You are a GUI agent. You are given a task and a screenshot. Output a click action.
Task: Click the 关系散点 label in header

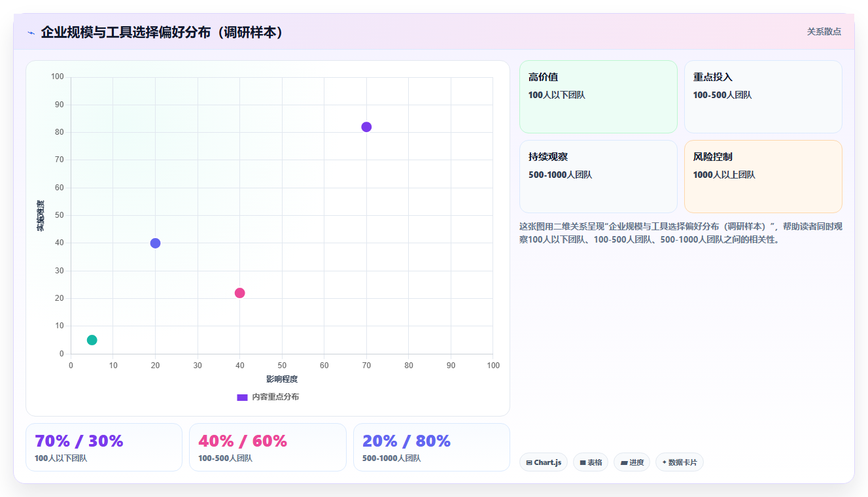[824, 31]
